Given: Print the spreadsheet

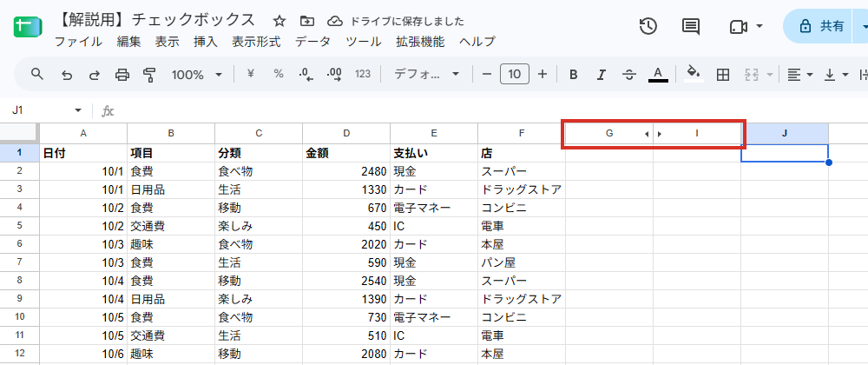Looking at the screenshot, I should (122, 74).
